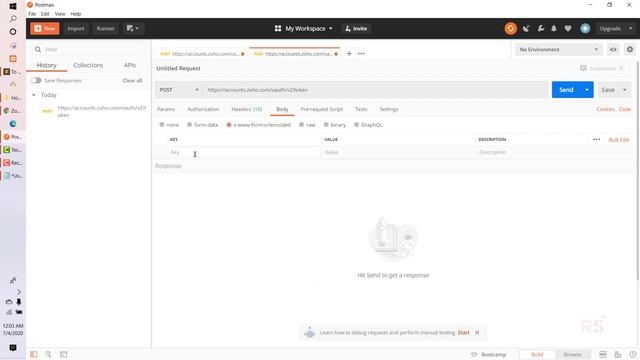The width and height of the screenshot is (640, 360).
Task: Switch to the APIs sidebar tab
Action: tap(130, 65)
